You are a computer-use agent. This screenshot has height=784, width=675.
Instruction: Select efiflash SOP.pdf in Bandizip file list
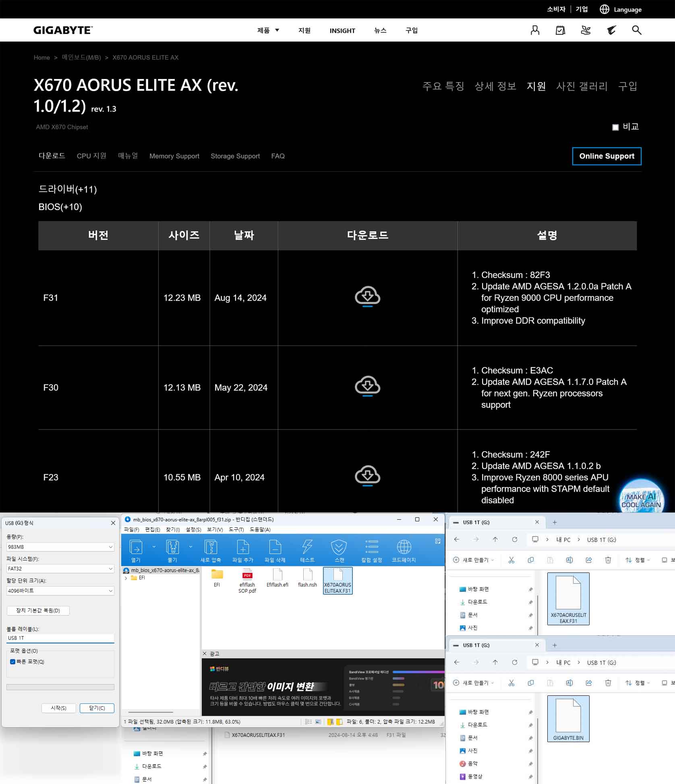point(247,581)
